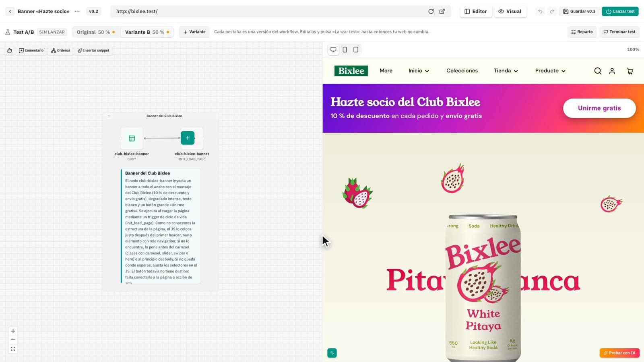Open the search icon in Bixlee header

click(598, 71)
